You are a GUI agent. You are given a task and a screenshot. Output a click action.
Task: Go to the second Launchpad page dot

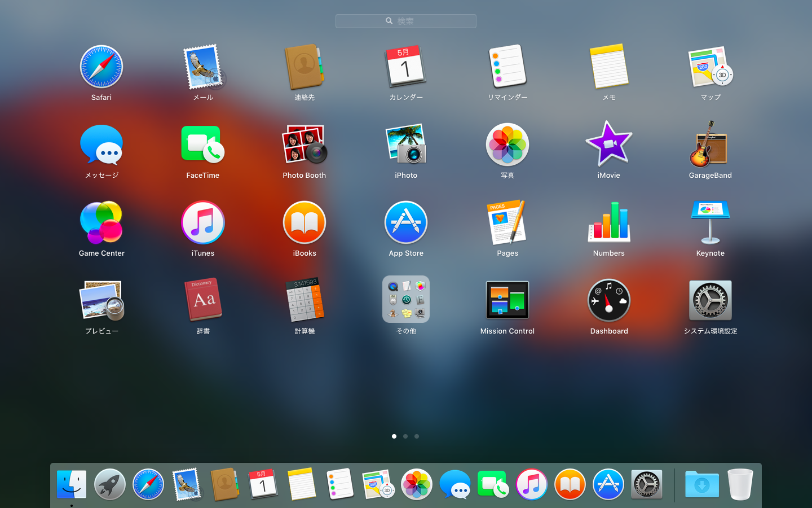tap(405, 436)
